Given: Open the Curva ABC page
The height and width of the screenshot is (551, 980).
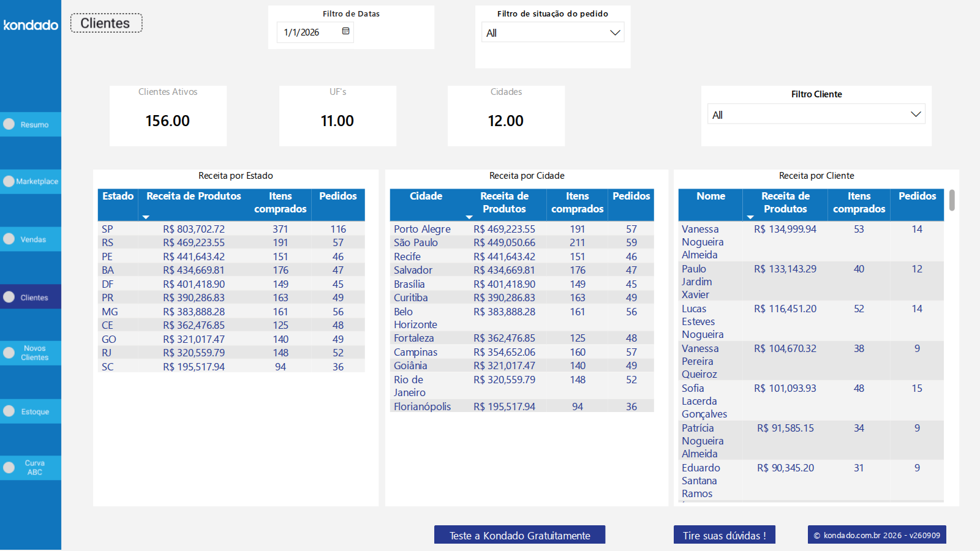Looking at the screenshot, I should pyautogui.click(x=31, y=468).
